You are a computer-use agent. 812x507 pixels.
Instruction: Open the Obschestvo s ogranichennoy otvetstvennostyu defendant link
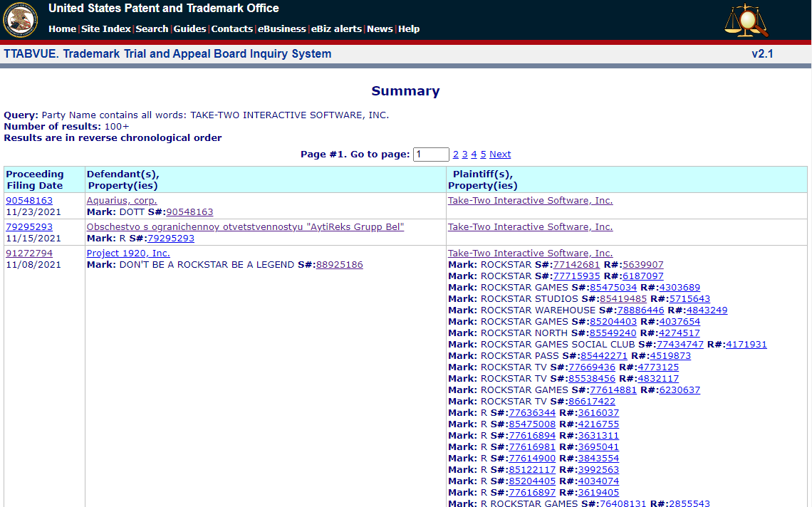(245, 227)
